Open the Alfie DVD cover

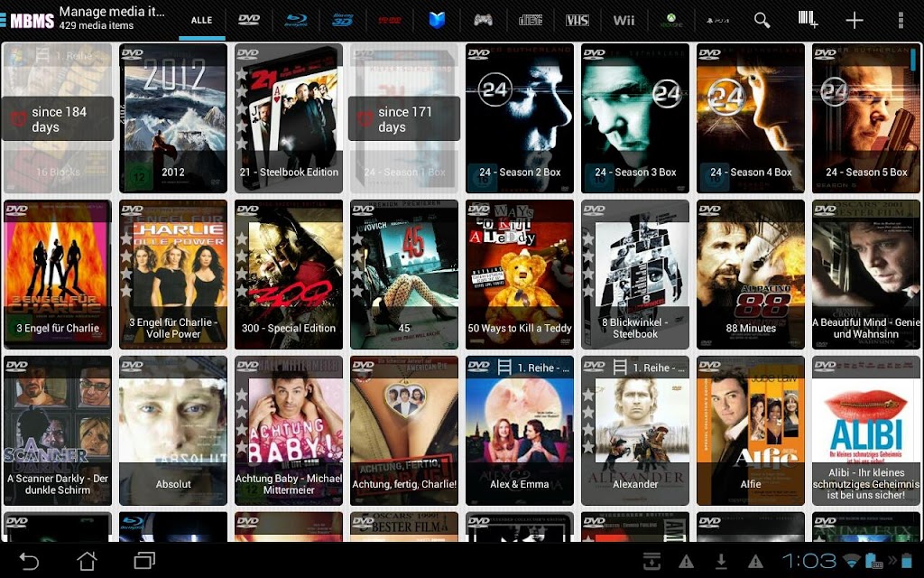point(751,431)
